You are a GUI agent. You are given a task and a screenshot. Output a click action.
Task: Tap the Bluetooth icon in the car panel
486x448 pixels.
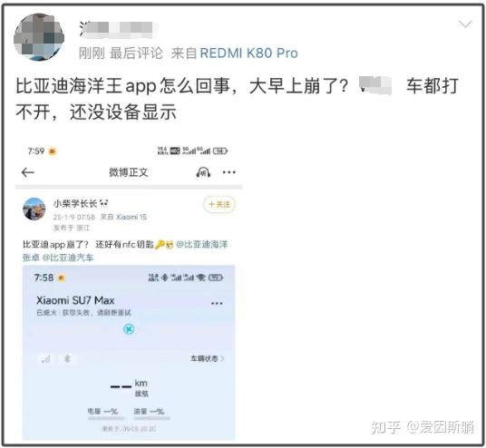[x=67, y=359]
